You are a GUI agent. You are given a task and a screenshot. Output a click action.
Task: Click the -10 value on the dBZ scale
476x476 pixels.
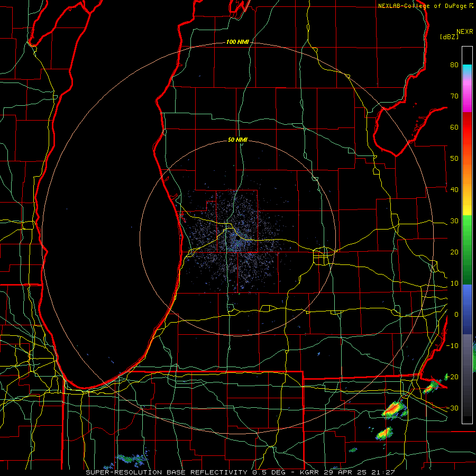pyautogui.click(x=452, y=346)
